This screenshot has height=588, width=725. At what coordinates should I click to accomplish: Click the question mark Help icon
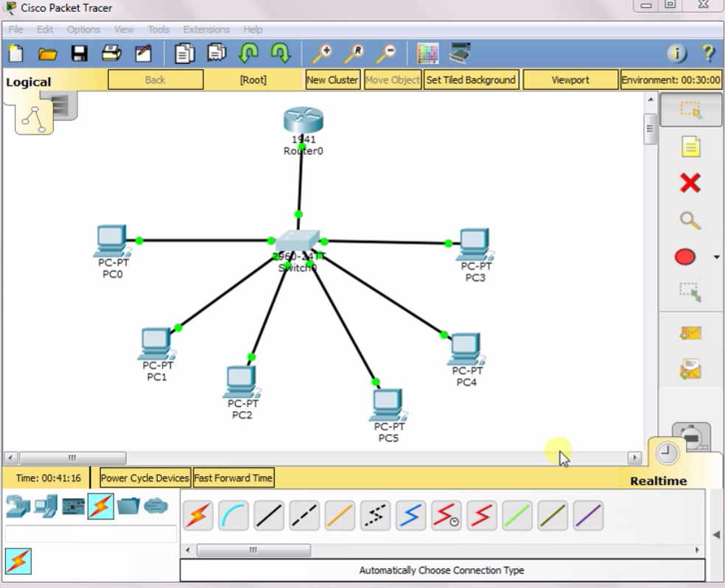[x=708, y=53]
